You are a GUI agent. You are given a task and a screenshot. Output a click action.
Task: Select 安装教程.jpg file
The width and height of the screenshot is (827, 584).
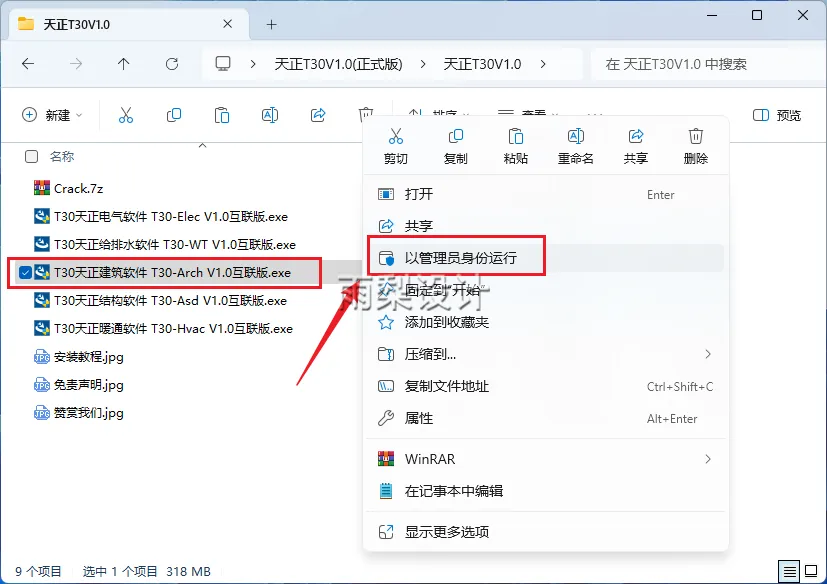[x=89, y=357]
